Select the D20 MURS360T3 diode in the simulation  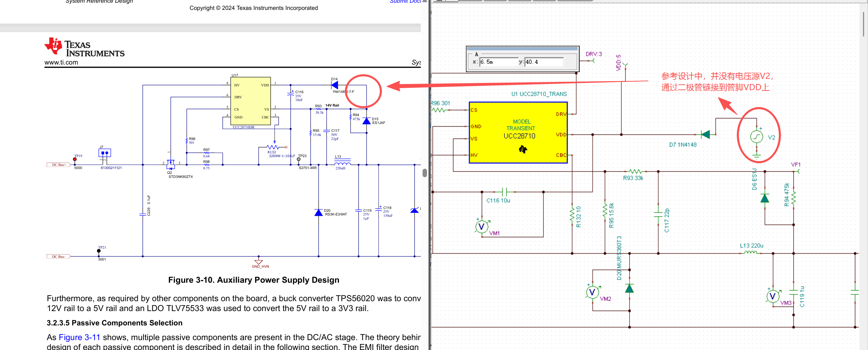click(x=630, y=289)
